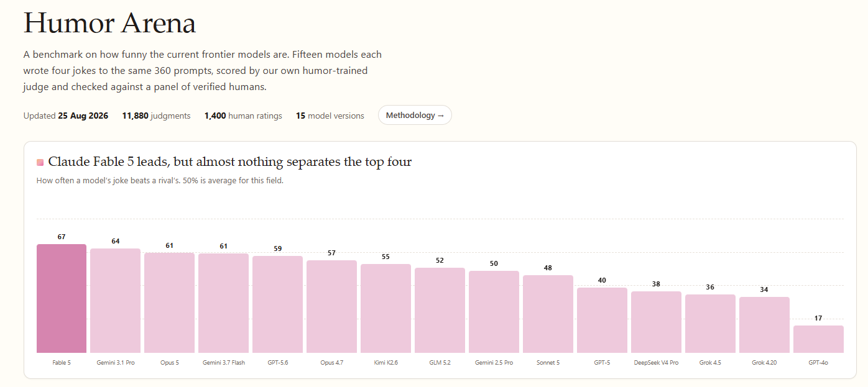868x387 pixels.
Task: Click the value 57 above Opus 4.7
Action: (x=332, y=253)
